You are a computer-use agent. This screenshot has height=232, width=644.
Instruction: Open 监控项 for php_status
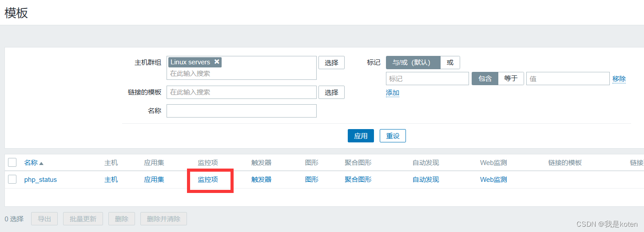(x=208, y=180)
